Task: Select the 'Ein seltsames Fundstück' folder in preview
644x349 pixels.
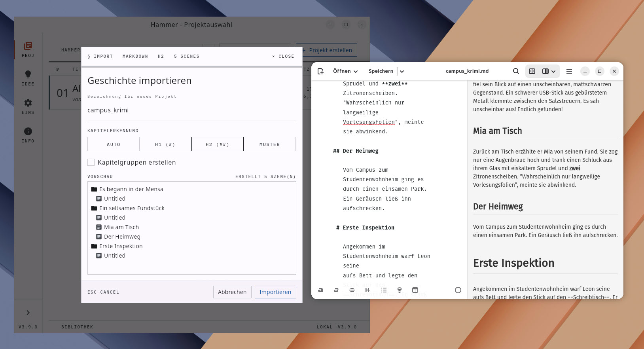Action: coord(128,208)
